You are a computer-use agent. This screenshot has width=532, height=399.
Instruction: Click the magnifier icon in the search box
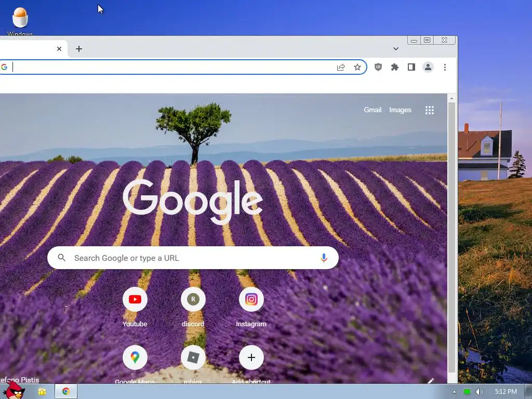tap(61, 258)
